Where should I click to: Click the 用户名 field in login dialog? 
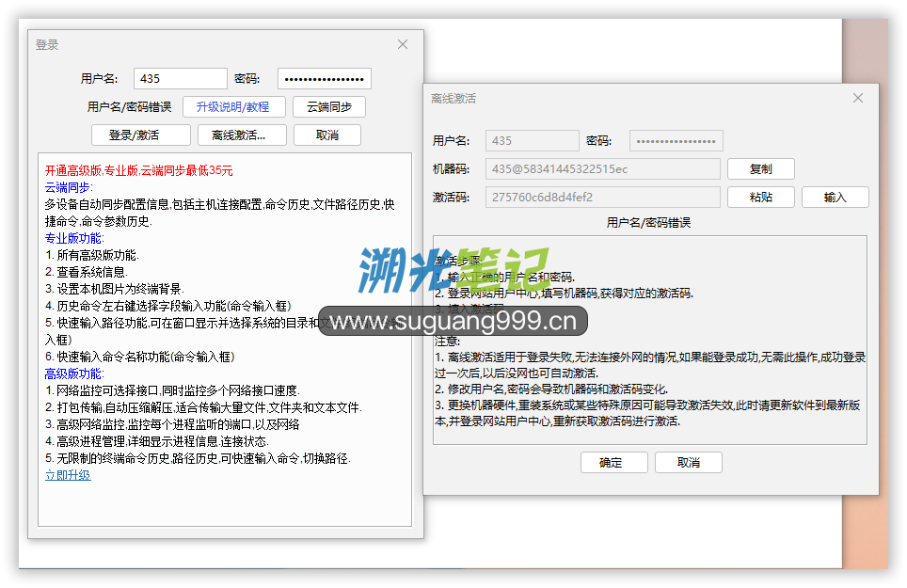[181, 79]
